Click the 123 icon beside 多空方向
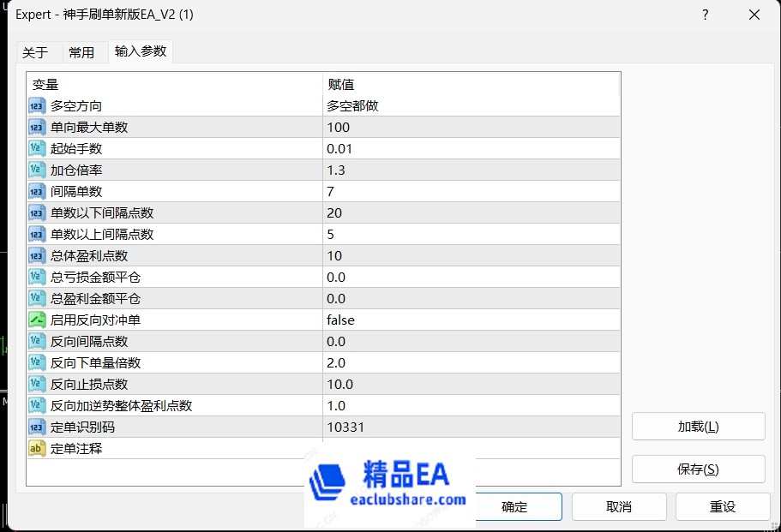The height and width of the screenshot is (532, 781). coord(36,105)
